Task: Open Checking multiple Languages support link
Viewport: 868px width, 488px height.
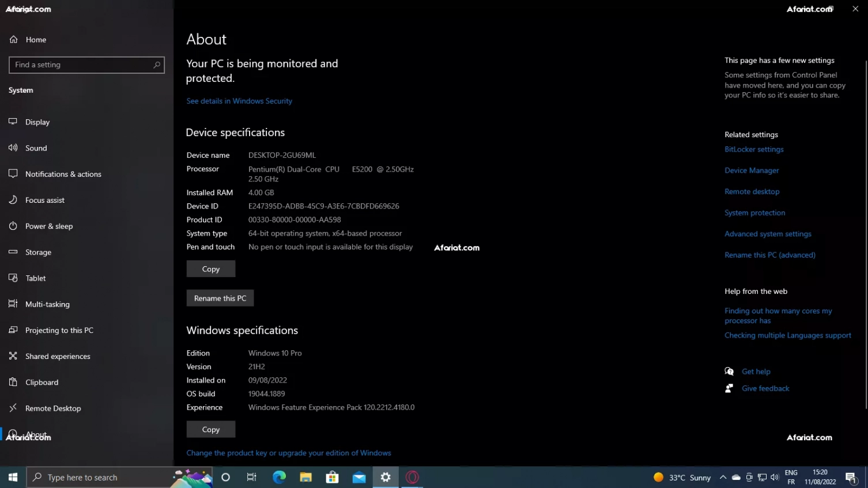Action: click(787, 335)
